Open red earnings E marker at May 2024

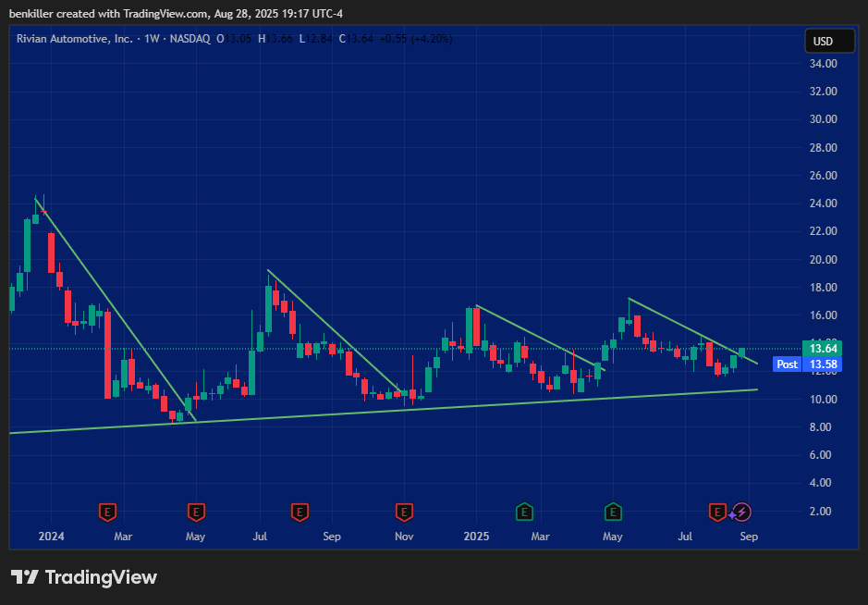tap(196, 512)
